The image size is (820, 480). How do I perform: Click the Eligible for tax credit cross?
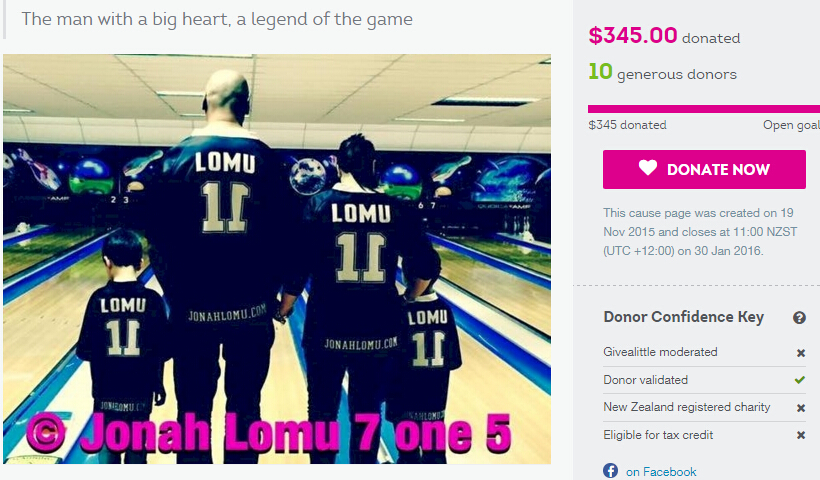[x=801, y=435]
